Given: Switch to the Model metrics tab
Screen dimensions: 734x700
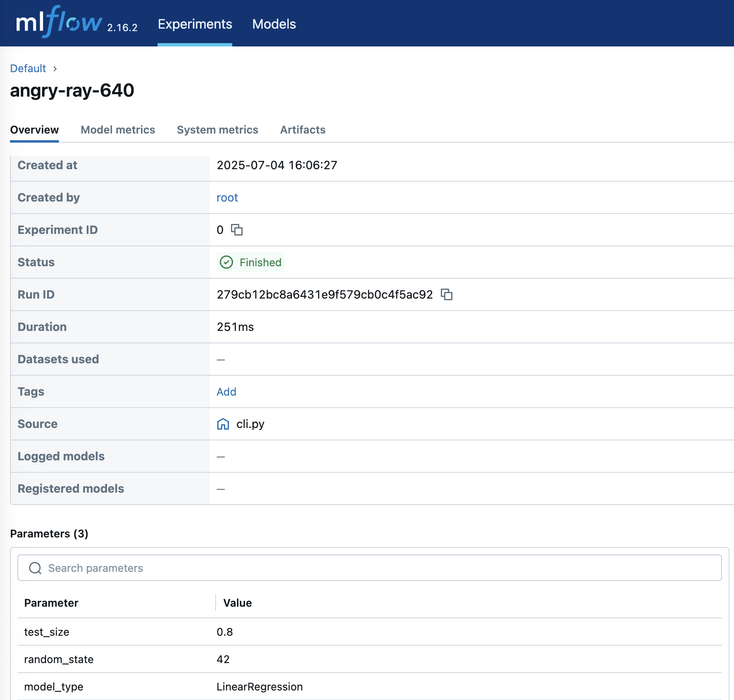Looking at the screenshot, I should [118, 130].
